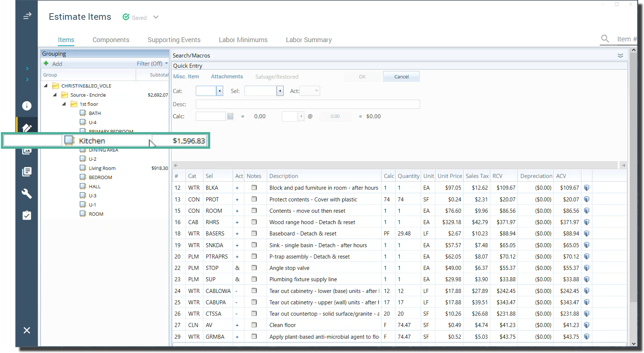Toggle the BEDROOM group checkbox
This screenshot has height=353, width=644.
tap(83, 177)
